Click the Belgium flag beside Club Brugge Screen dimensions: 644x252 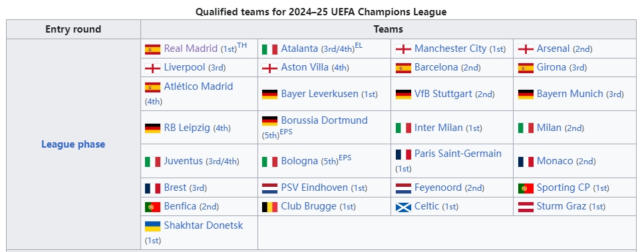[x=270, y=207]
